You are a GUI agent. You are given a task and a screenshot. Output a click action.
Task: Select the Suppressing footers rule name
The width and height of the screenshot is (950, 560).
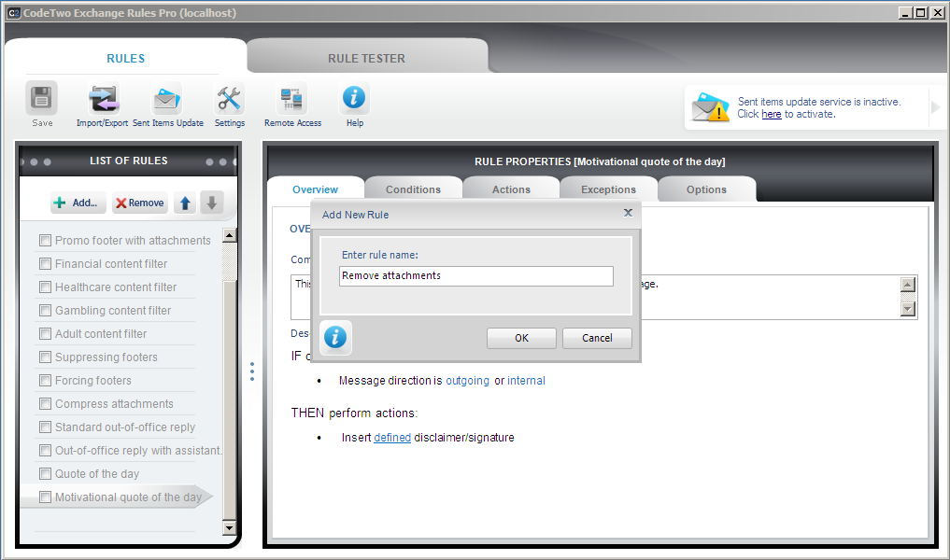106,357
